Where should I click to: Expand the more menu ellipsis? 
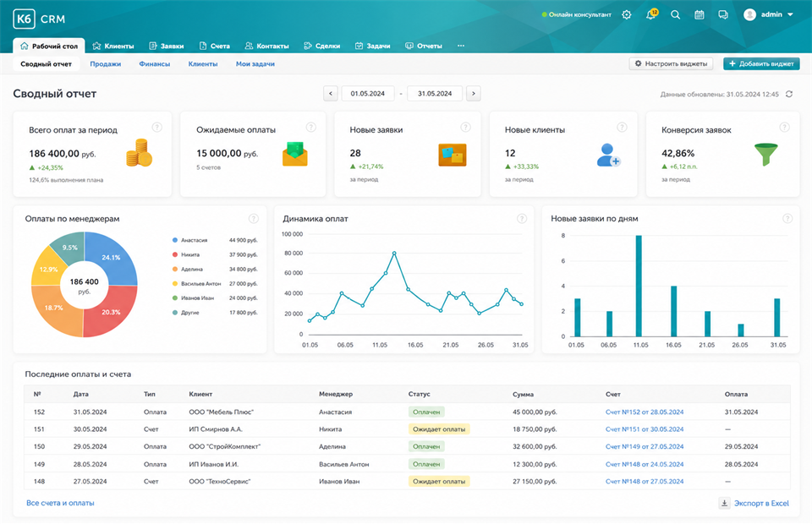pyautogui.click(x=461, y=46)
